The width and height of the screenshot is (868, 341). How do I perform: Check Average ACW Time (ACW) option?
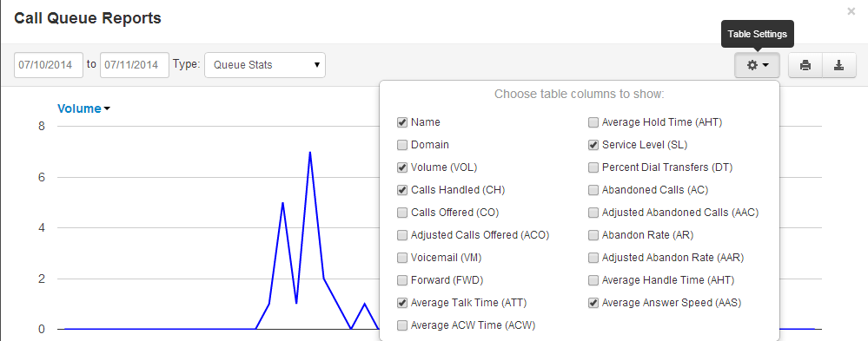pos(402,325)
